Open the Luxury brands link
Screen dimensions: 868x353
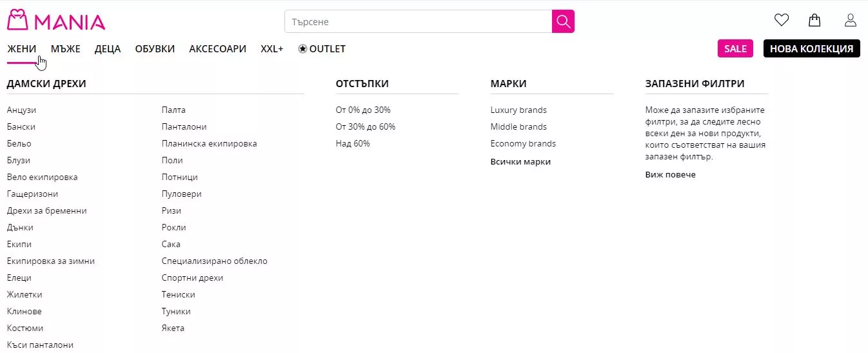click(518, 110)
